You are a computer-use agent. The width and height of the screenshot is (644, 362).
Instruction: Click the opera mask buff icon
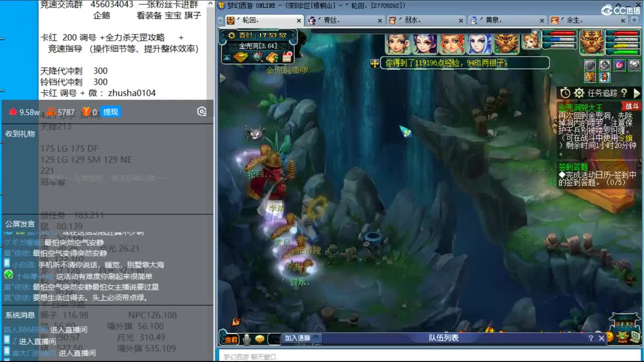[x=605, y=77]
